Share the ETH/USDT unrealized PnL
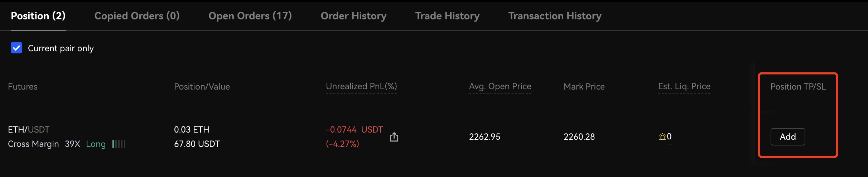868x177 pixels. click(394, 137)
